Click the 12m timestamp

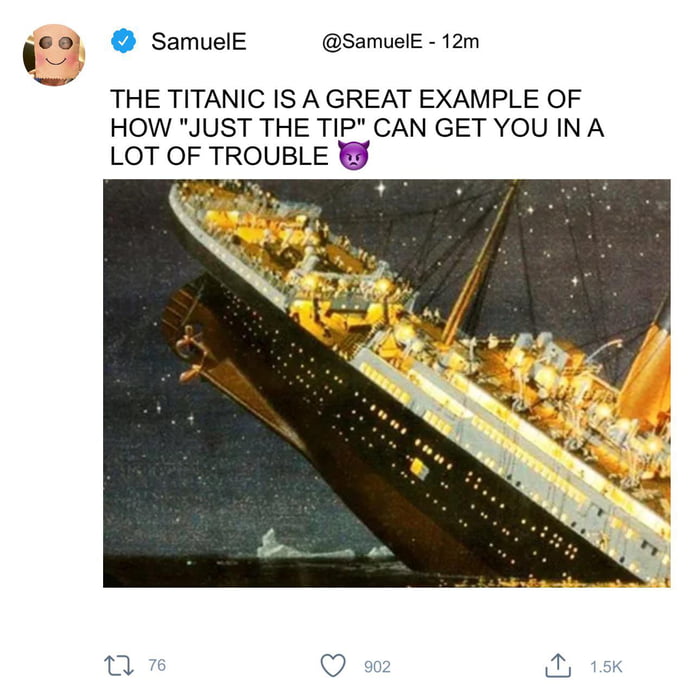click(x=460, y=42)
